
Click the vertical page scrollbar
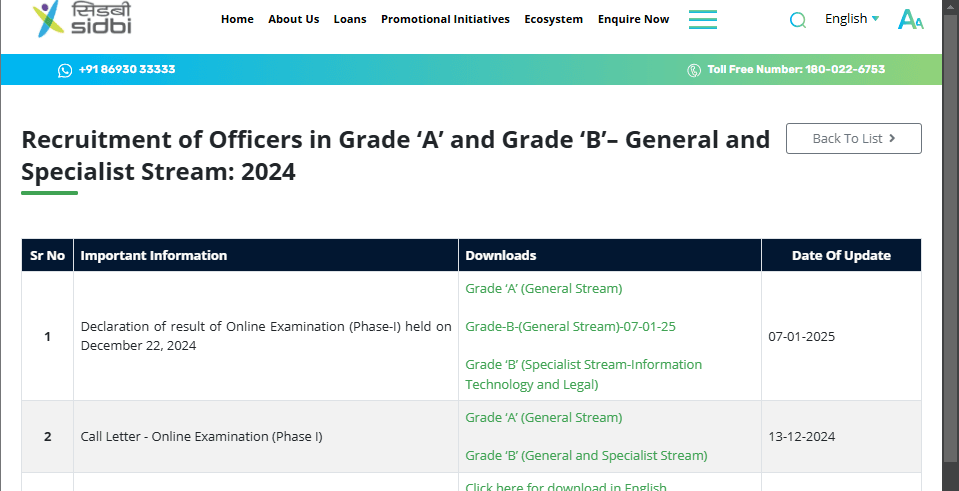click(950, 250)
